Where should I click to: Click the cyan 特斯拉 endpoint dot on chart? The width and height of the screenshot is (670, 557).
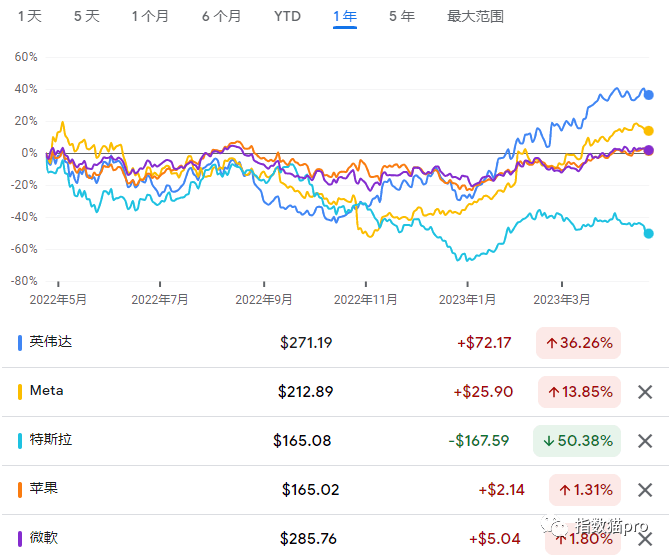click(649, 234)
